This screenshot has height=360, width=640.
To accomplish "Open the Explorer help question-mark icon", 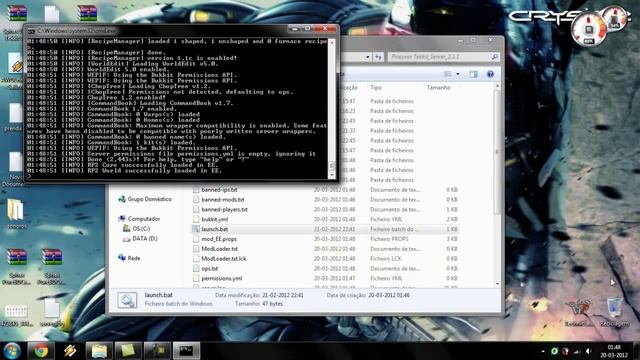I will click(x=490, y=74).
